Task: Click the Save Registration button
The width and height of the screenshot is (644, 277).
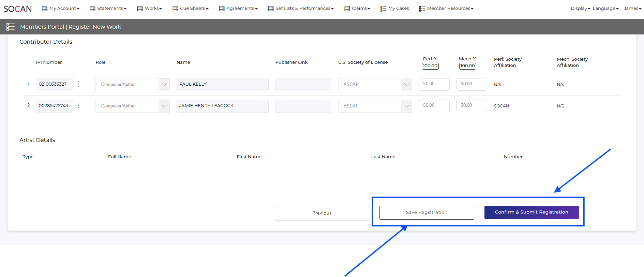Action: [x=426, y=213]
